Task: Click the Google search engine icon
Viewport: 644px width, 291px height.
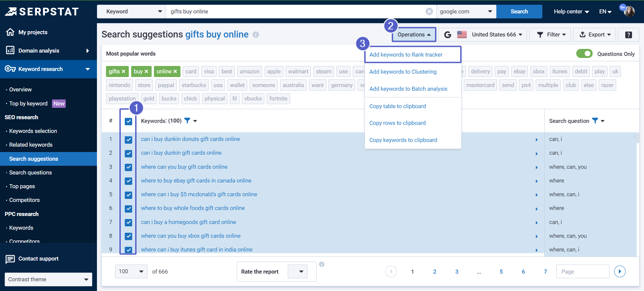Action: (x=447, y=34)
